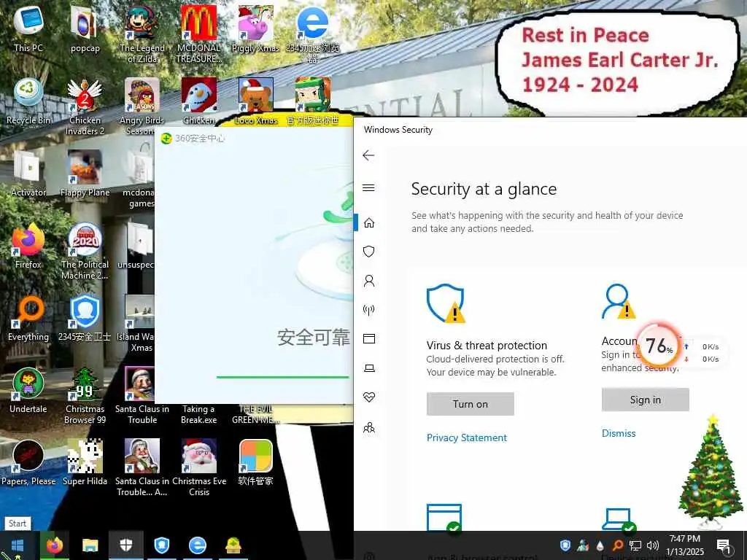Launch Super Hilda desktop icon
This screenshot has width=747, height=560.
tap(85, 463)
